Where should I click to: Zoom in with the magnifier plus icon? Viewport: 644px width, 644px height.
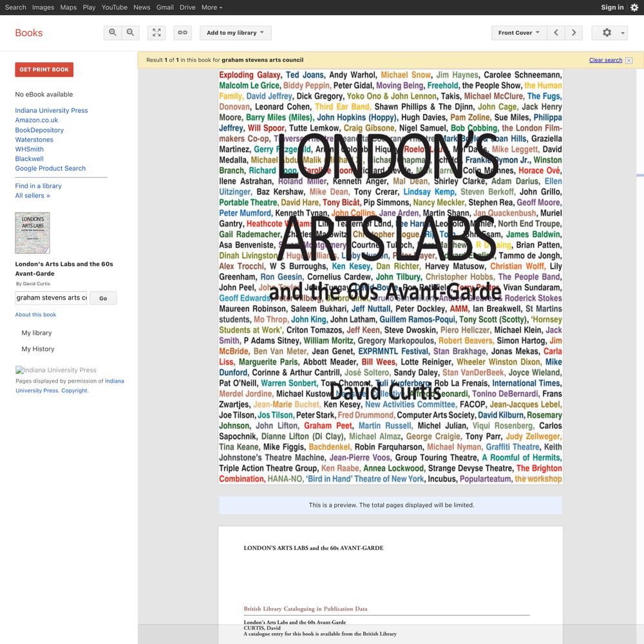tap(113, 32)
